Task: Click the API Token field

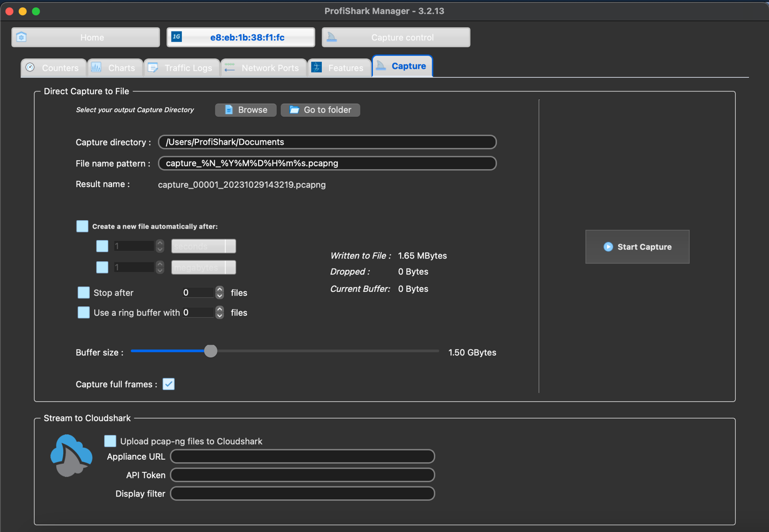Action: (x=302, y=475)
